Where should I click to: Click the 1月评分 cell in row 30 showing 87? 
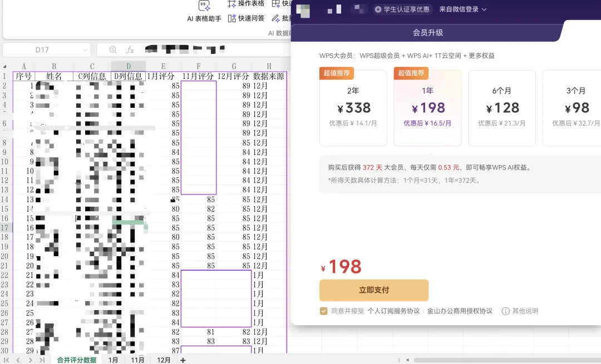tap(163, 350)
